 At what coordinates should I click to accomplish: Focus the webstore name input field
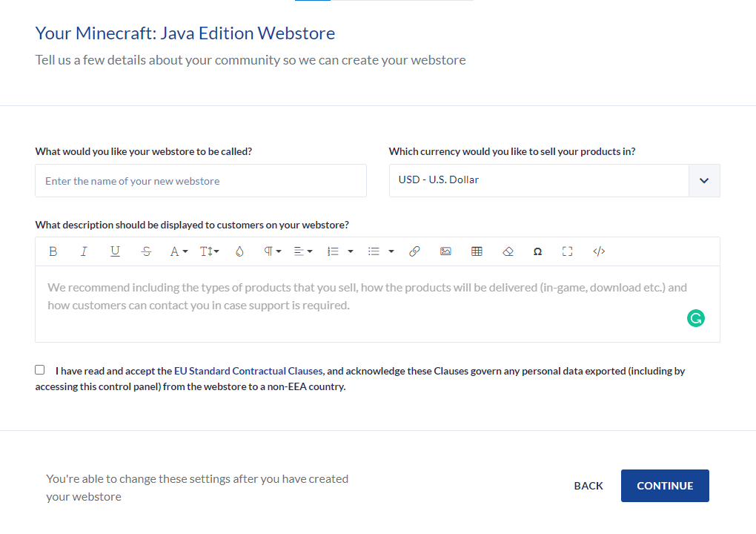tap(201, 180)
